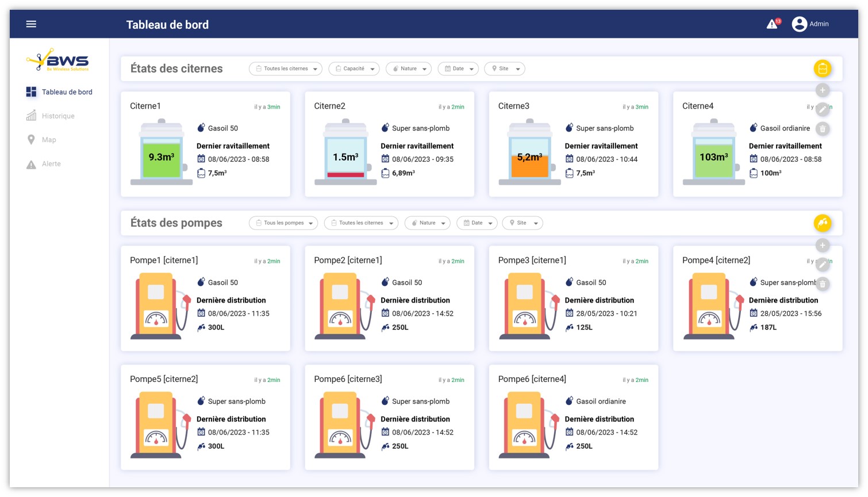Click the BWS logo

click(x=57, y=60)
